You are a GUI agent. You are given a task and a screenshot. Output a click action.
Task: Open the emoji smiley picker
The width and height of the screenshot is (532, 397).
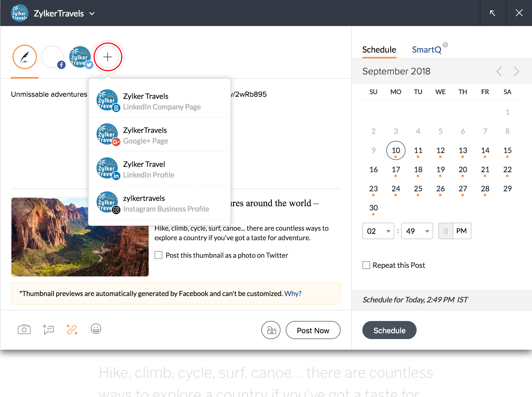[x=96, y=329]
